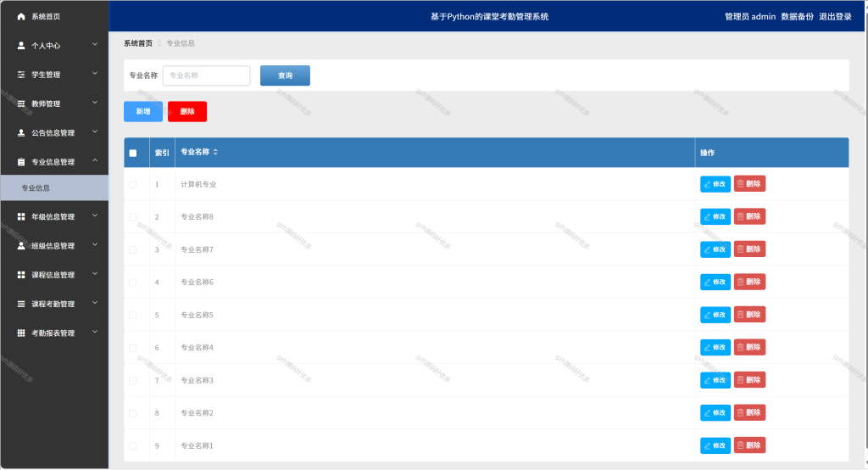Expand 考勤报表管理 with its chevron
868x470 pixels.
click(95, 332)
